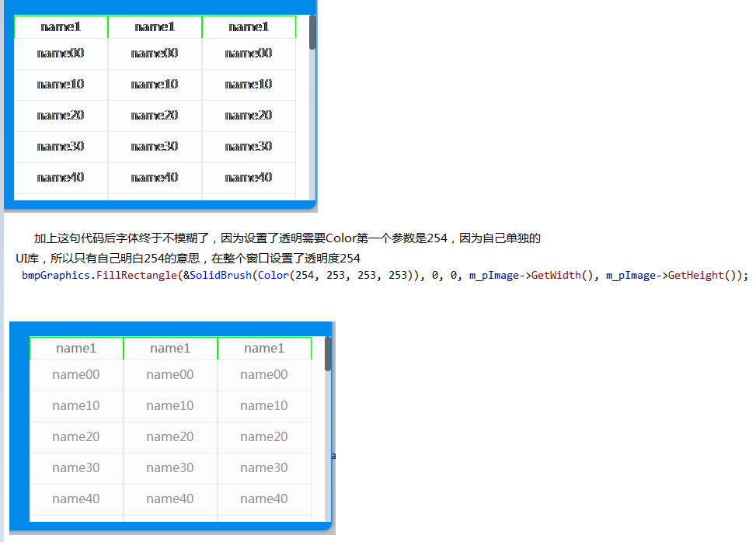Viewport: 756px width, 542px height.
Task: Click name00 in last column of lower table
Action: click(x=264, y=375)
